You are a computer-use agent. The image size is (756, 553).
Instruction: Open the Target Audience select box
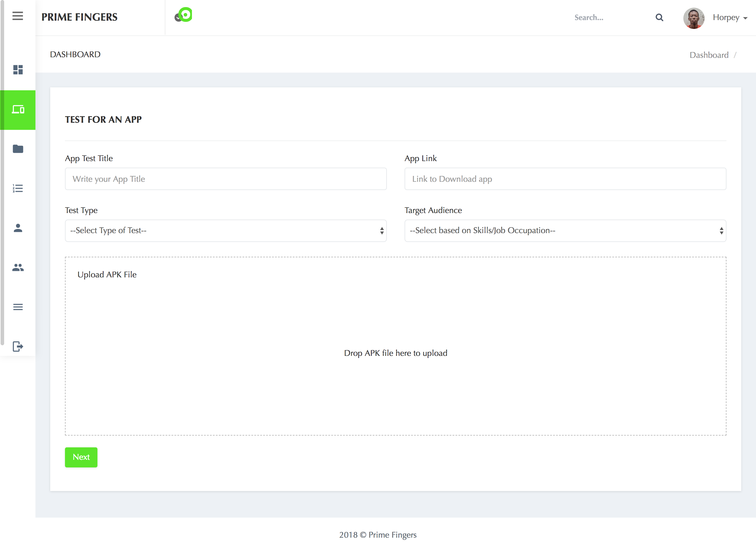565,231
